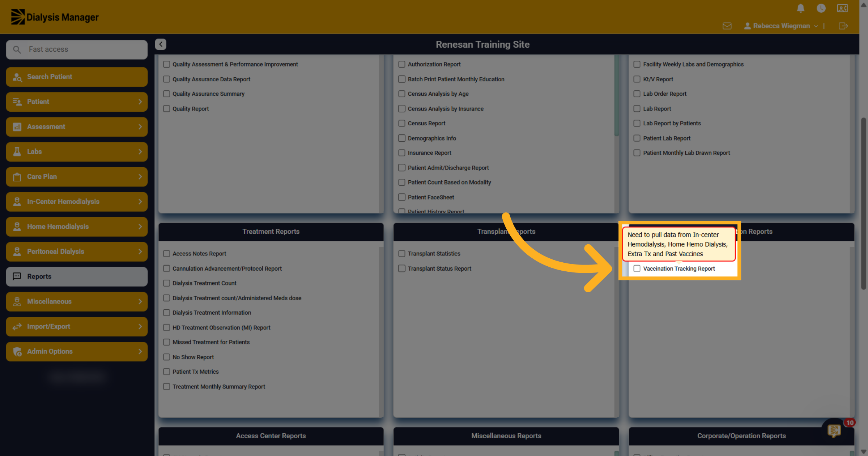This screenshot has width=868, height=456.
Task: Open the Rebecca Wiegman user dropdown
Action: [781, 26]
